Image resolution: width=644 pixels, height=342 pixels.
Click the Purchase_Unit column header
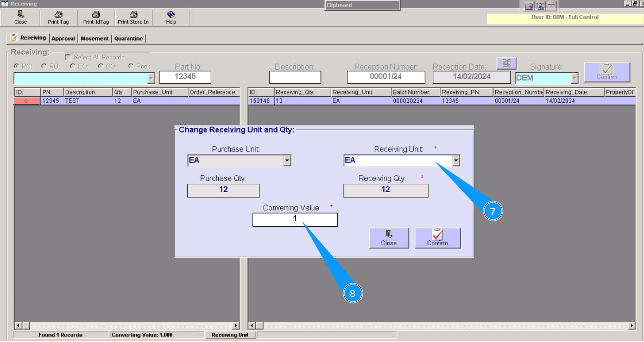pyautogui.click(x=159, y=92)
